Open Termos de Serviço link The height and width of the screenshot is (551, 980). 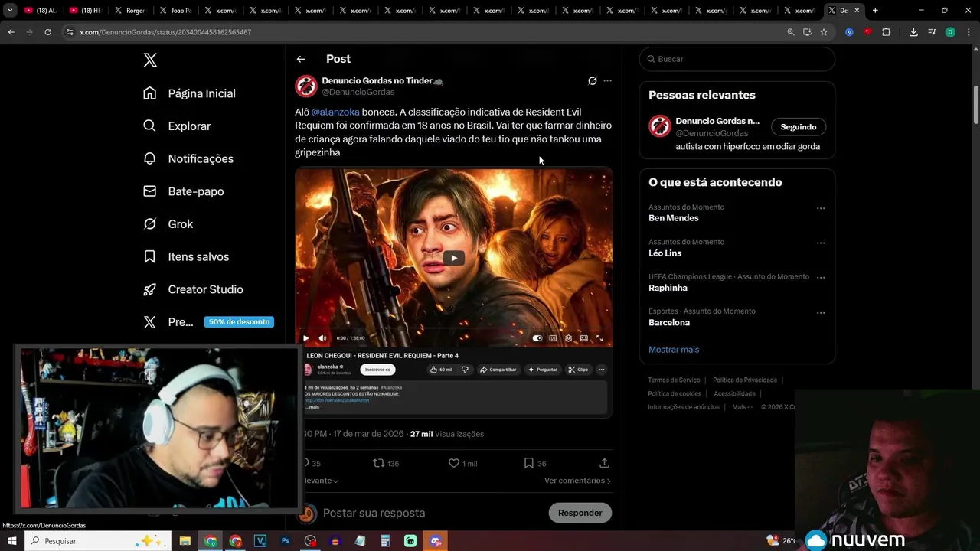[674, 380]
